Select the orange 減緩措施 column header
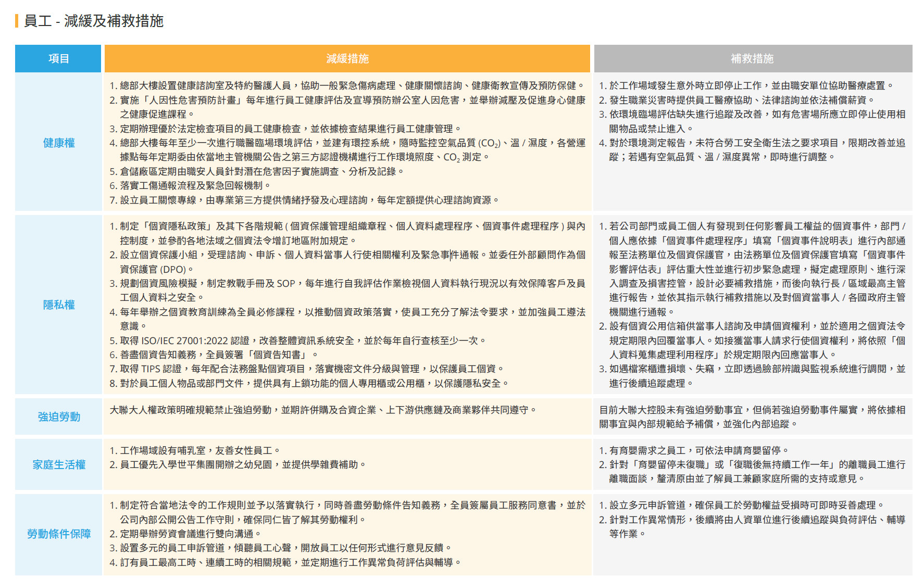 pyautogui.click(x=347, y=58)
